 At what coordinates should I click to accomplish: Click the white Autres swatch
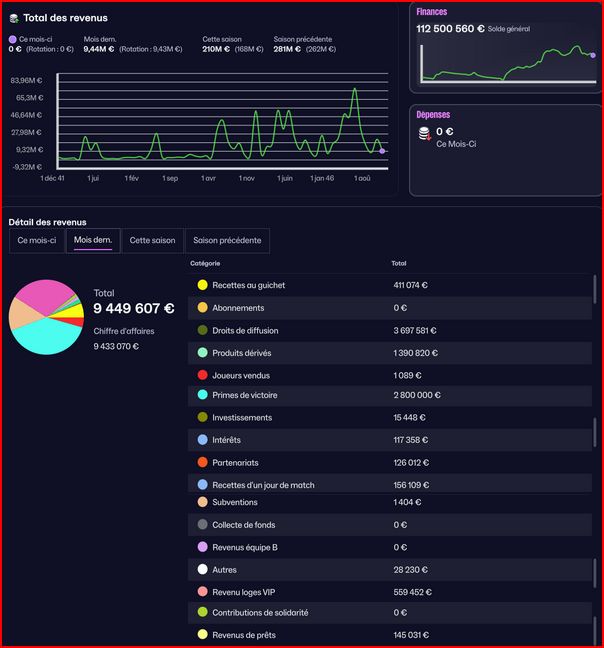coord(202,569)
